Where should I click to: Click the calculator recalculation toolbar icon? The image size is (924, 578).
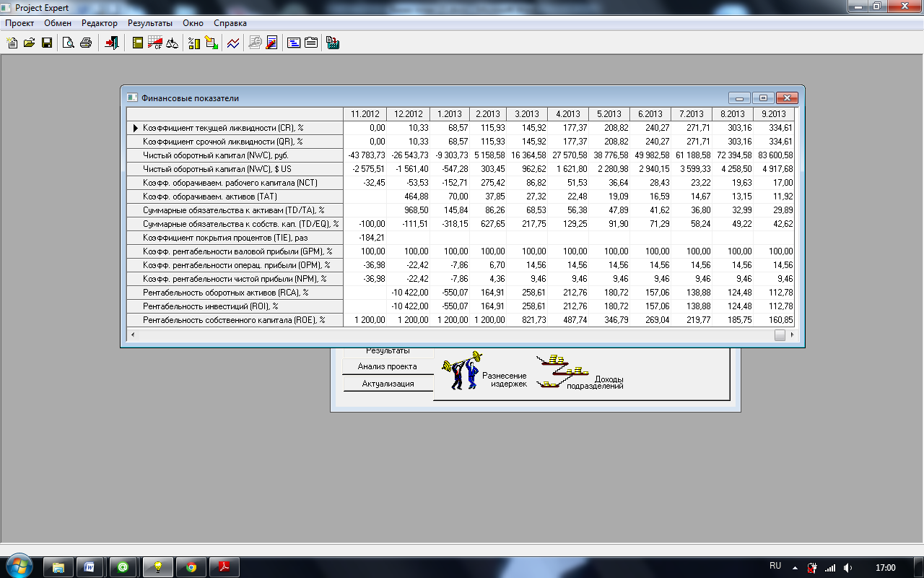[333, 43]
